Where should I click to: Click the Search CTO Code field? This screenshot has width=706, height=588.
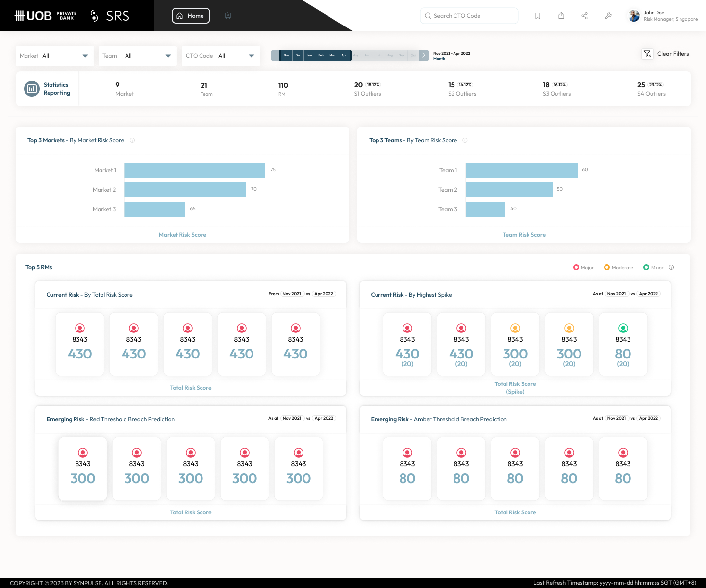click(469, 16)
